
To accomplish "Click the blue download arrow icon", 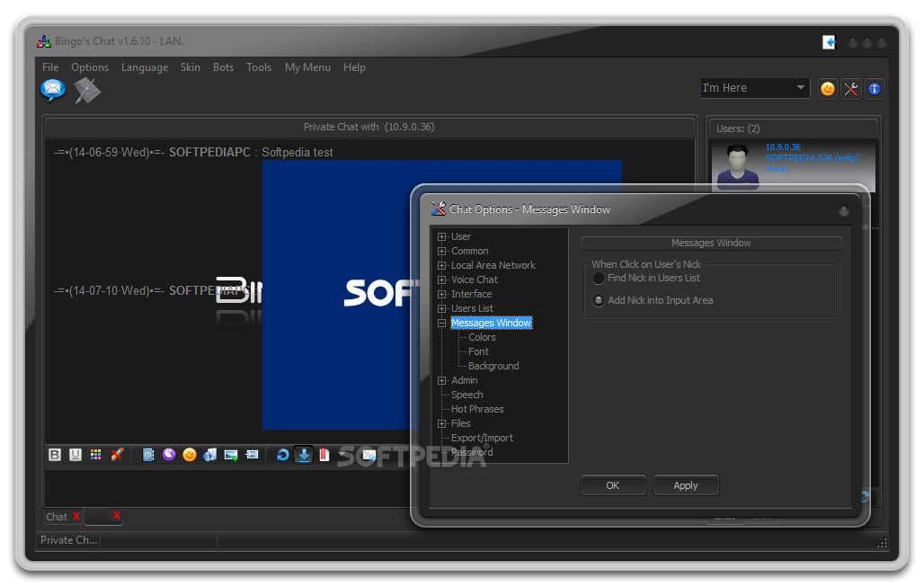I will point(304,455).
